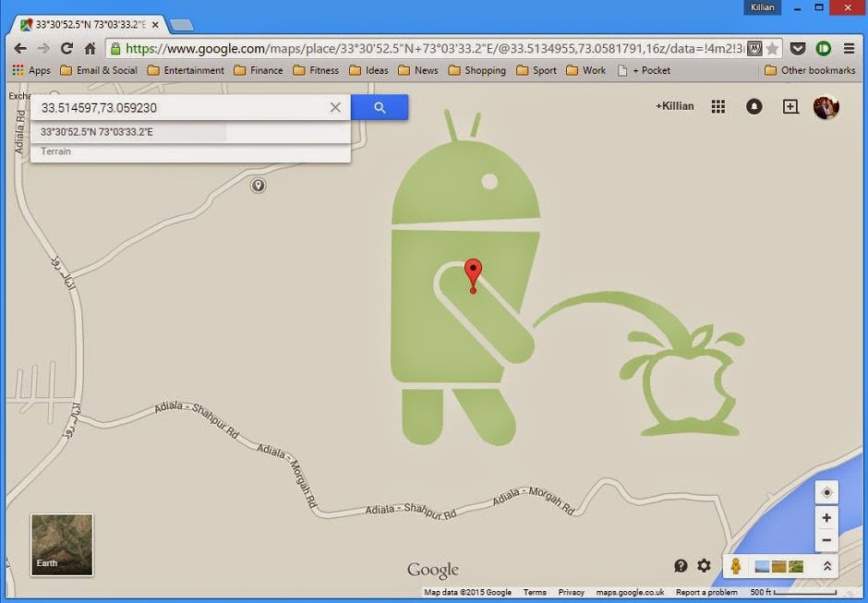Open the Privacy link in footer
868x603 pixels.
click(x=571, y=593)
